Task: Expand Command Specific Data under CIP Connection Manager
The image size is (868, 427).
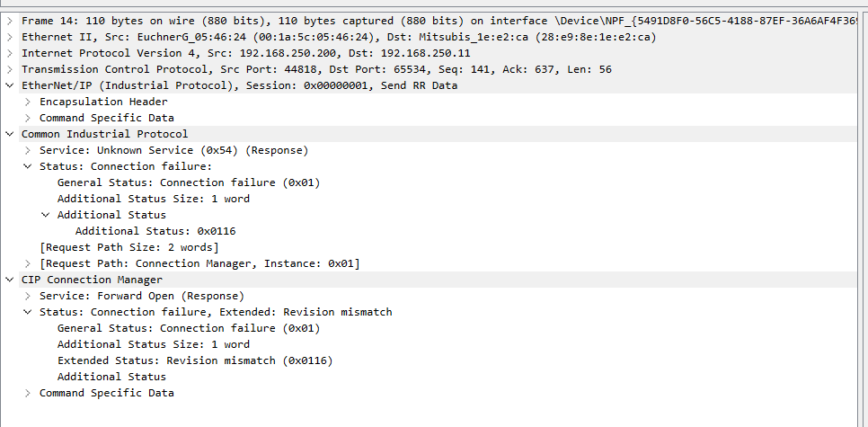Action: coord(27,393)
